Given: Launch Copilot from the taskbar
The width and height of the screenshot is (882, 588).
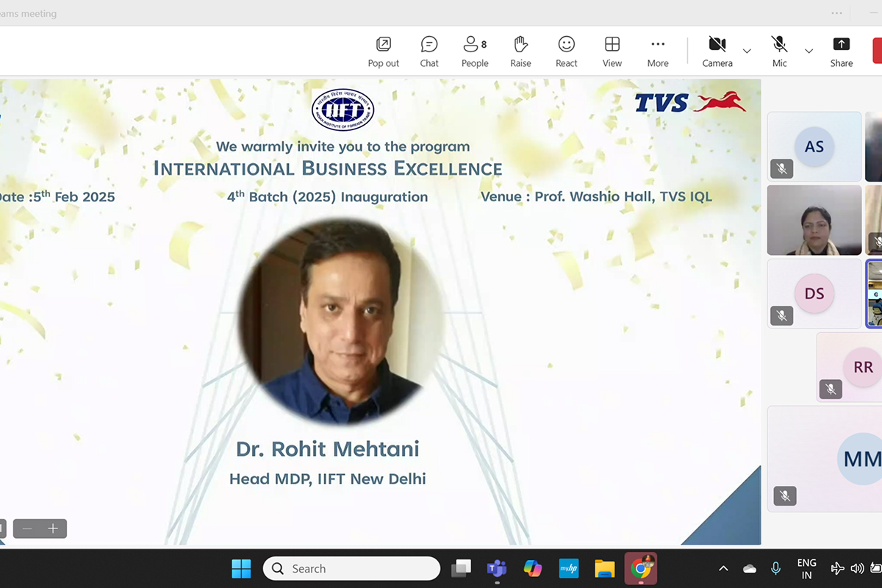Looking at the screenshot, I should 533,568.
